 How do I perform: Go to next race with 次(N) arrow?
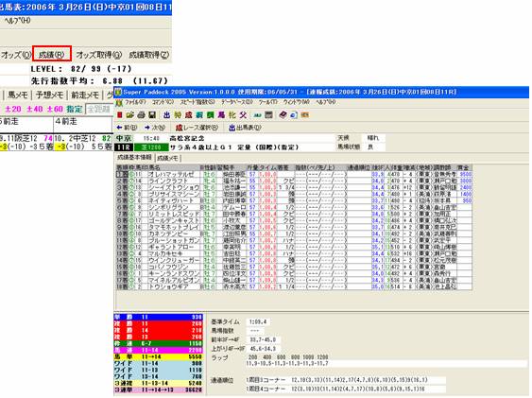[x=155, y=128]
